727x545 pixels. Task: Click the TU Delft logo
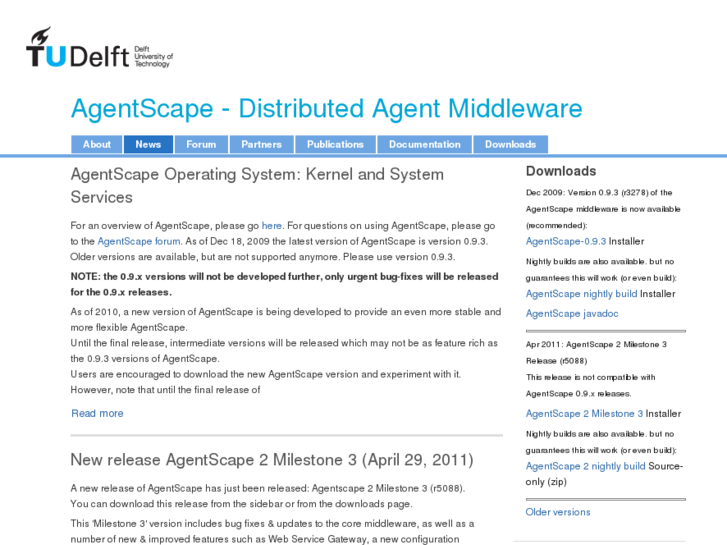(99, 47)
